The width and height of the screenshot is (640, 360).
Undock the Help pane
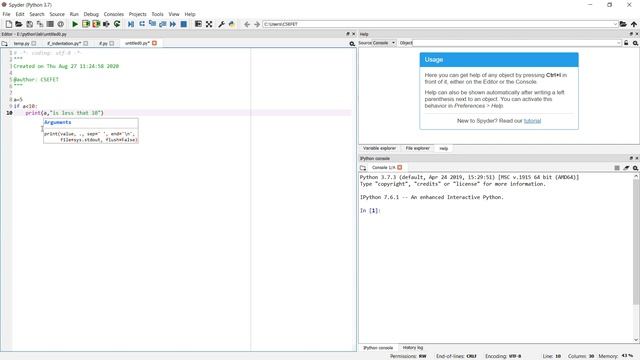pyautogui.click(x=631, y=34)
